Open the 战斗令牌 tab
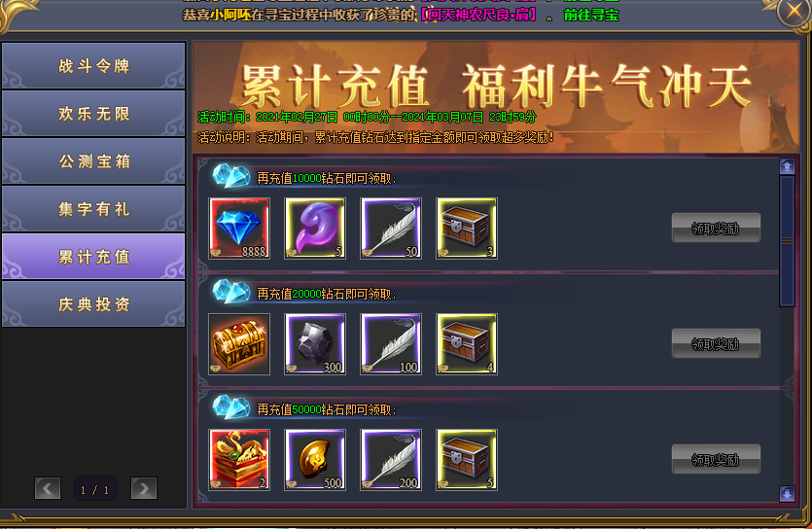Image resolution: width=812 pixels, height=529 pixels. tap(93, 66)
